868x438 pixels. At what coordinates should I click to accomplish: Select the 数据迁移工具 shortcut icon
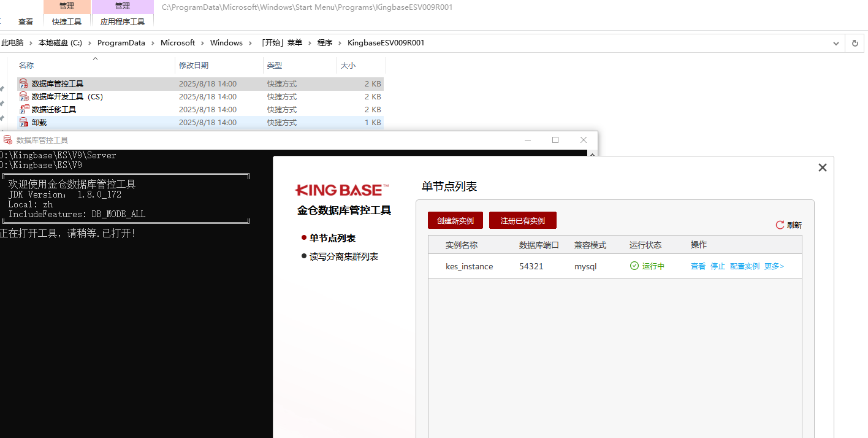[x=24, y=110]
